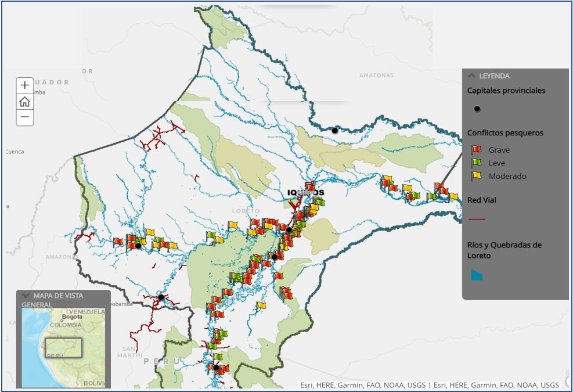Collapse the Mapa de Vista General chevron

pyautogui.click(x=26, y=296)
